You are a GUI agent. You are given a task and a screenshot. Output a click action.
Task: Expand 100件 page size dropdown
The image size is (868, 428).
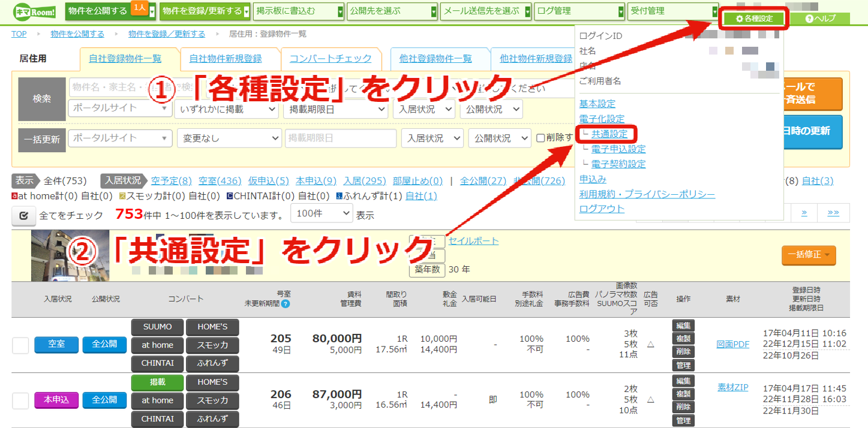coord(322,213)
